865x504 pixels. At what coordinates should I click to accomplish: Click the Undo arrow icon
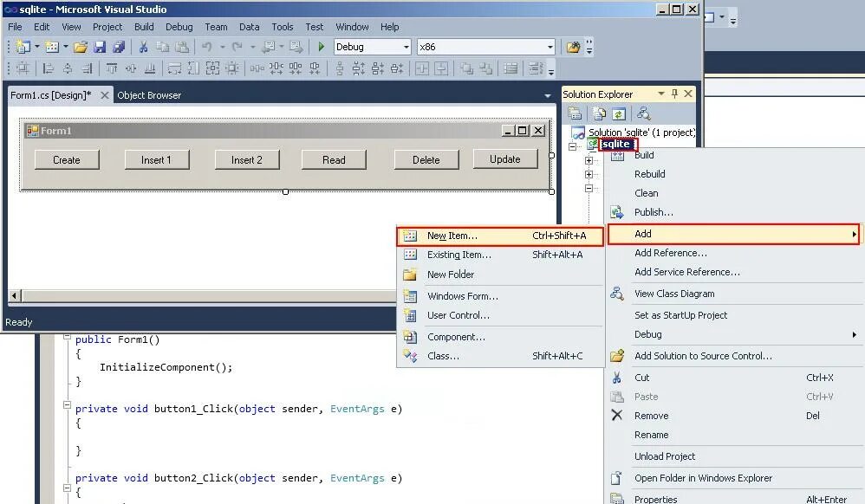click(x=207, y=47)
